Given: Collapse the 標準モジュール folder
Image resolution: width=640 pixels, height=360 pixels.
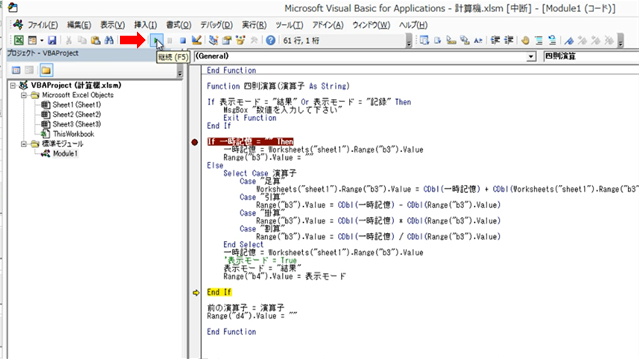Looking at the screenshot, I should click(24, 144).
